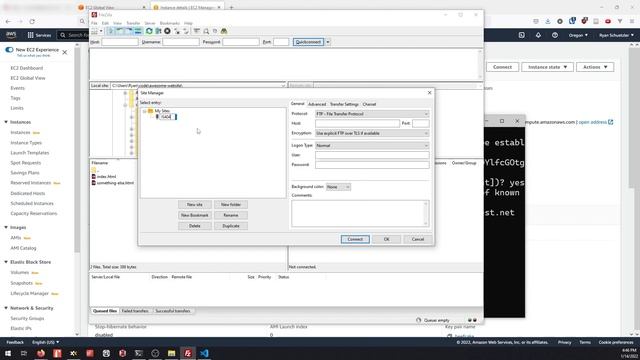Click Connect in Site Manager
Viewport: 640px width, 360px height.
[x=355, y=239]
